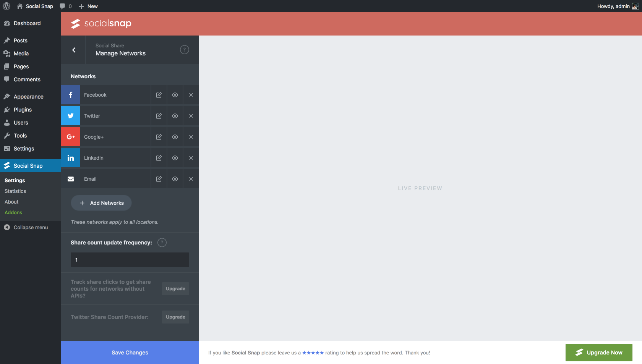Remove the Google+ network
The image size is (642, 364).
(191, 137)
